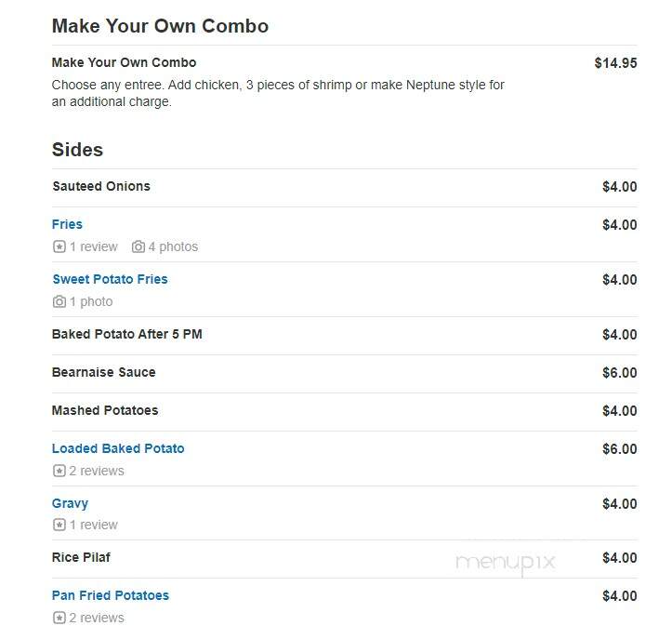Open the Gravy item link
Viewport: 672px width, 639px height.
[70, 503]
